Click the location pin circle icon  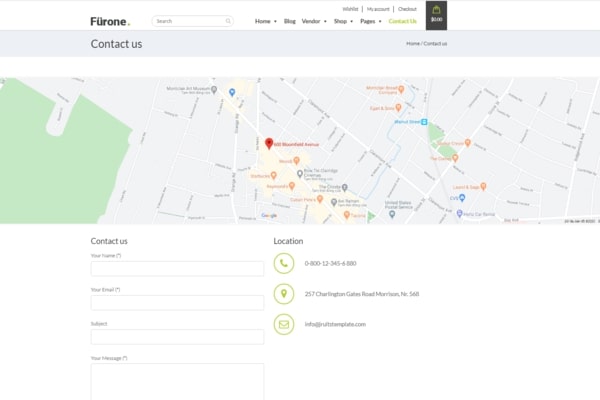(x=284, y=294)
